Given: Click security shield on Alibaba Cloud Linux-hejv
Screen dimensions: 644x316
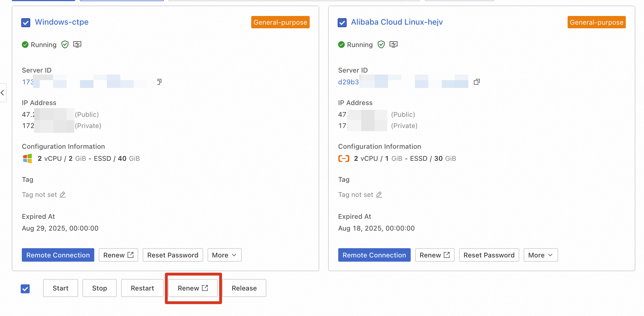Looking at the screenshot, I should [x=381, y=45].
